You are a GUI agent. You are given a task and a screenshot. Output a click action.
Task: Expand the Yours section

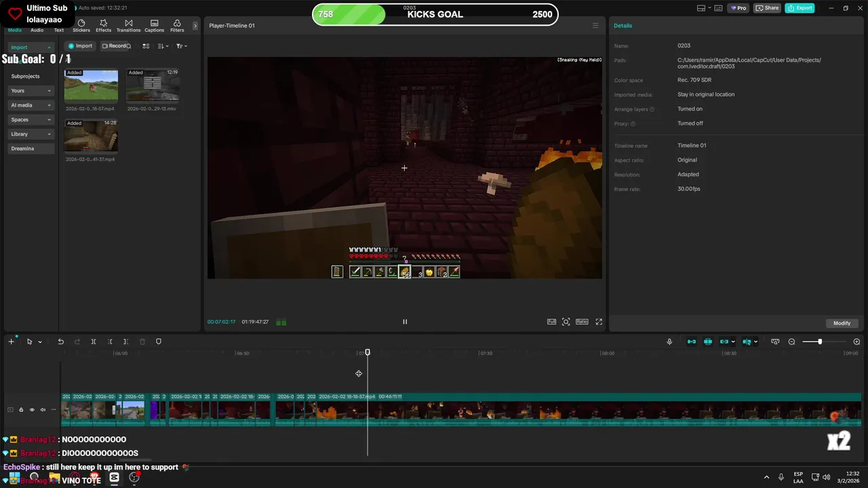[x=31, y=91]
